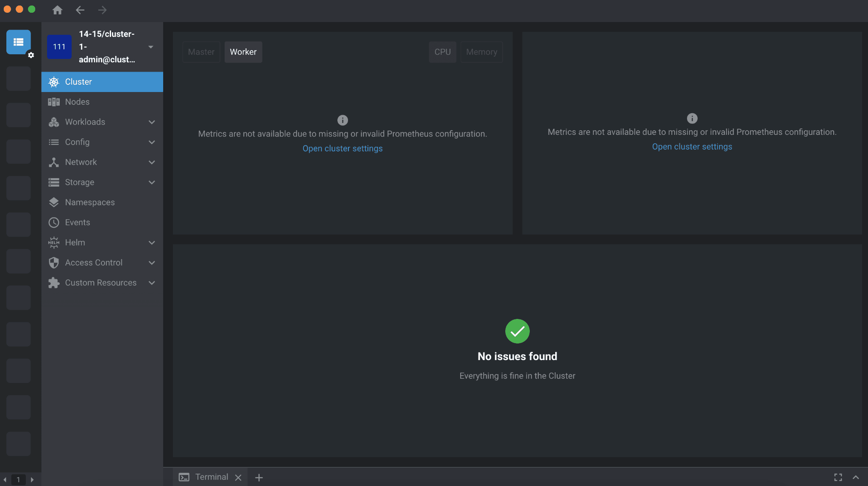Open the Events menu item
Screen dimensions: 868x486
tap(102, 222)
